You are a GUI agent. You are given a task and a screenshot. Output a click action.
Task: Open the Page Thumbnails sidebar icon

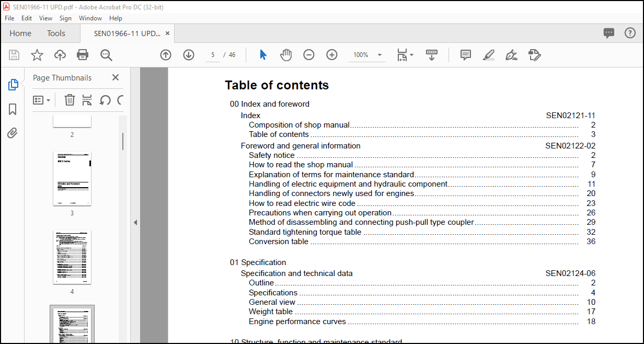13,85
